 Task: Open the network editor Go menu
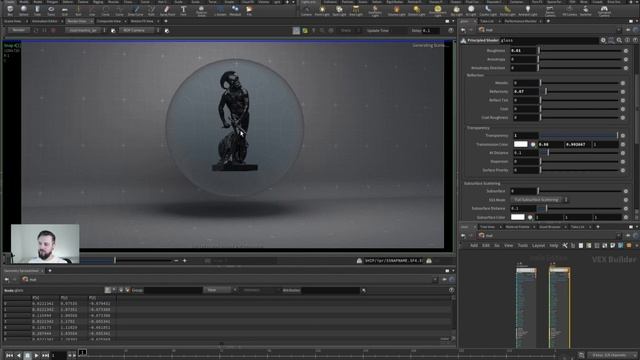coord(497,245)
